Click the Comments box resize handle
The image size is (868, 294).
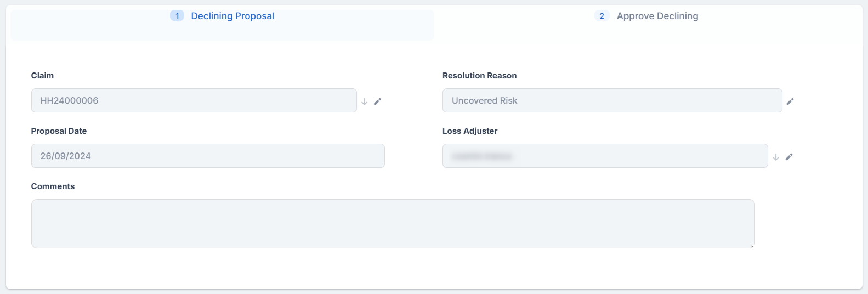tap(753, 246)
